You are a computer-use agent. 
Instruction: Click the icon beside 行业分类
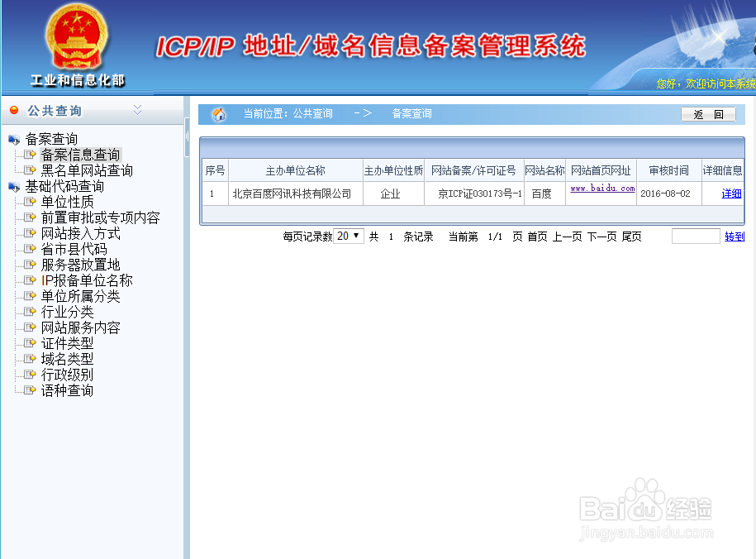click(30, 312)
